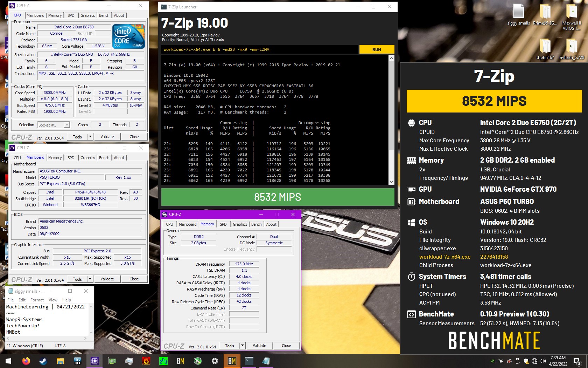
Task: Open the Settings gear in the taskbar
Action: [x=215, y=361]
